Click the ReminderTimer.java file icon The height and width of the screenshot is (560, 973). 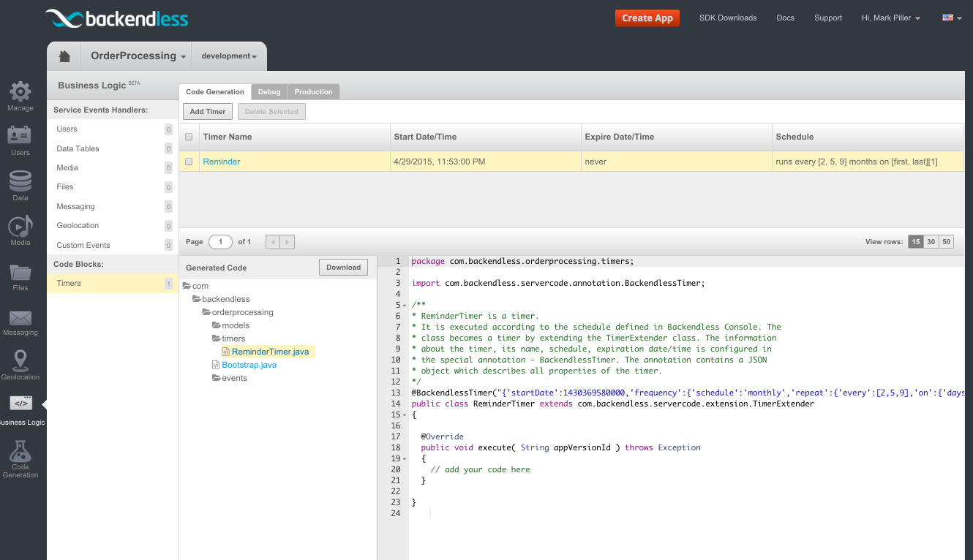click(226, 352)
